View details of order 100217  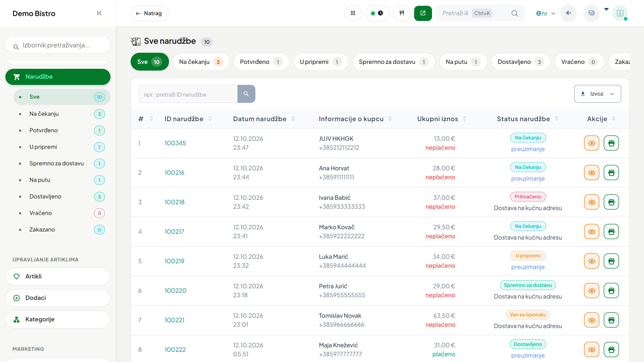(591, 232)
